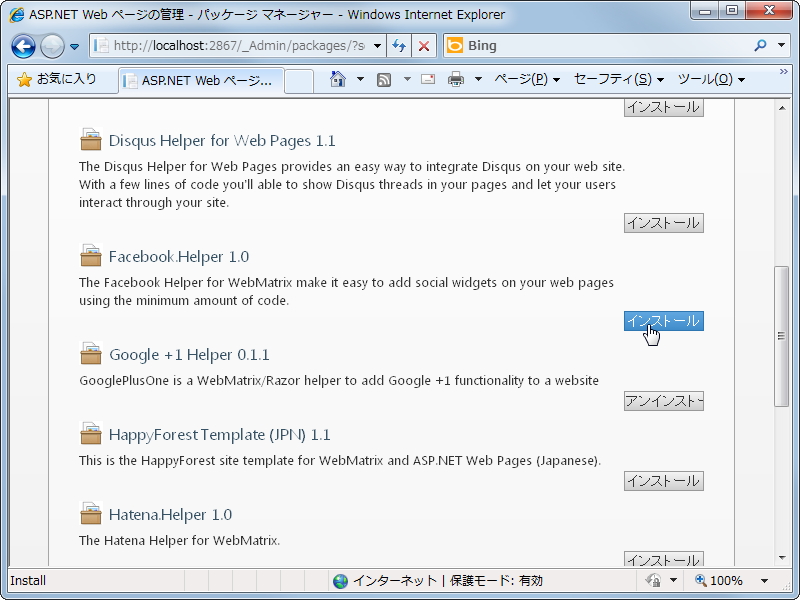Install the Facebook.Helper 1.0 package
The image size is (800, 600).
click(x=664, y=321)
